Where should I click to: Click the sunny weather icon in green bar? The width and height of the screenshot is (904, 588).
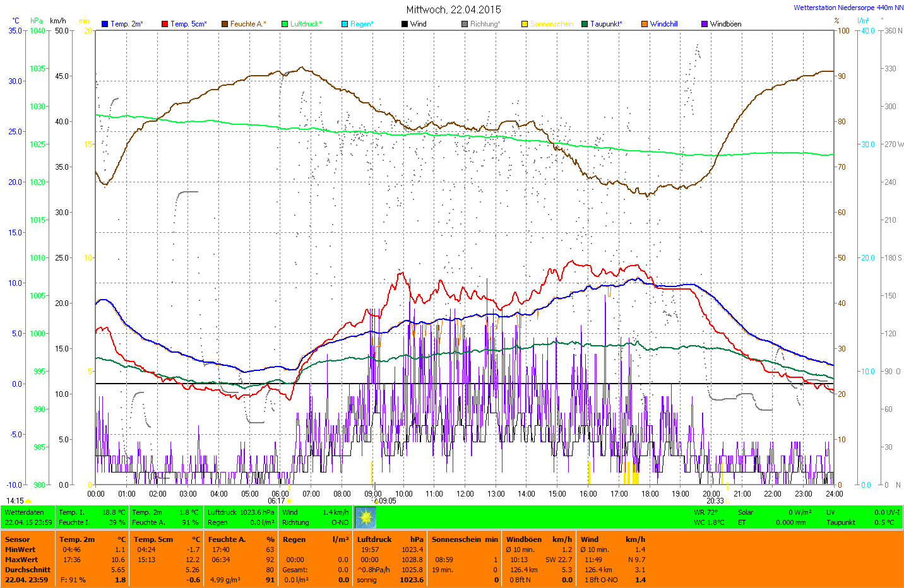click(366, 517)
